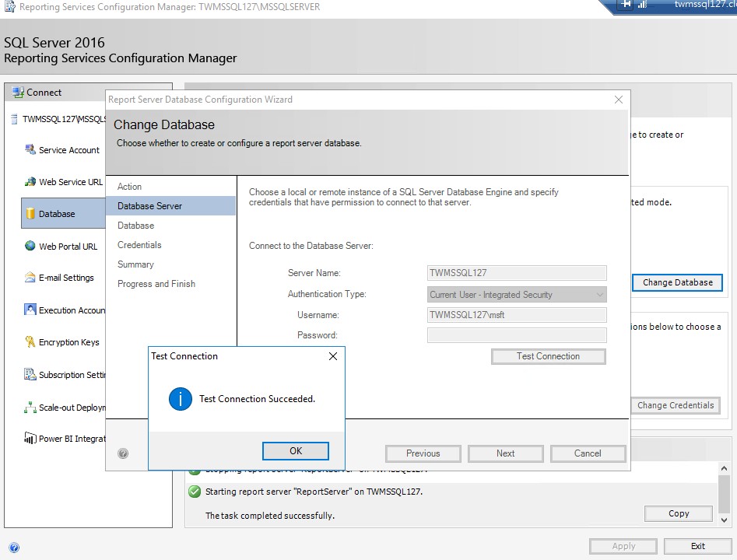This screenshot has width=737, height=560.
Task: Select the Database cylinder icon
Action: click(x=30, y=214)
